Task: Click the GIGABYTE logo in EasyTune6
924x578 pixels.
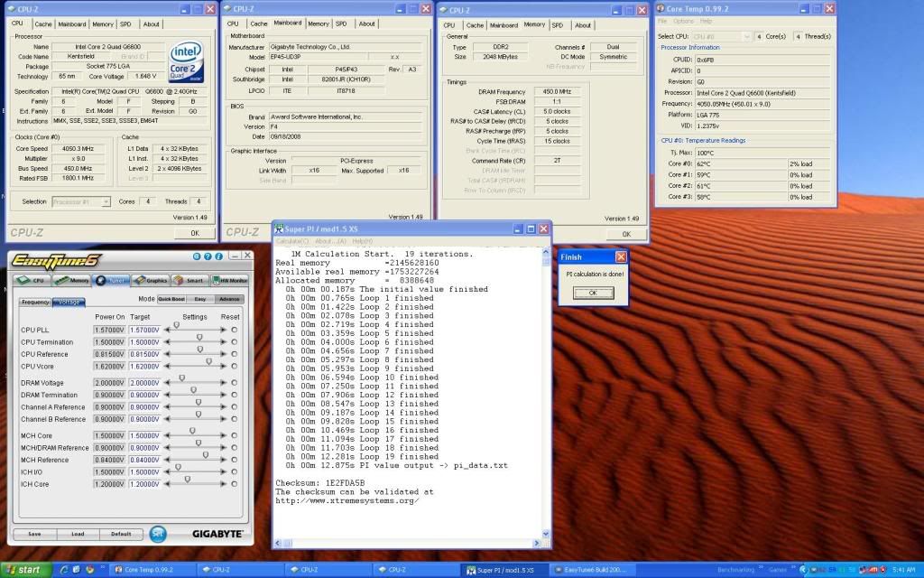Action: coord(217,534)
